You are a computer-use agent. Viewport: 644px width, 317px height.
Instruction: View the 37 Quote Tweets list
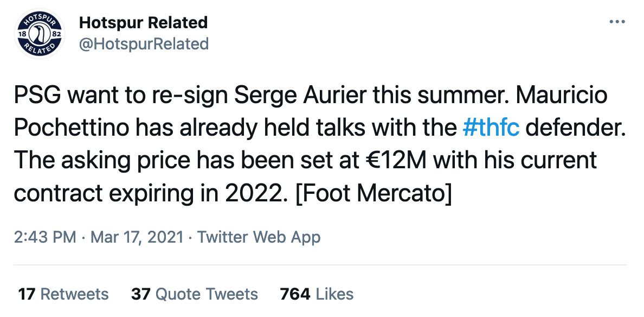(x=195, y=294)
